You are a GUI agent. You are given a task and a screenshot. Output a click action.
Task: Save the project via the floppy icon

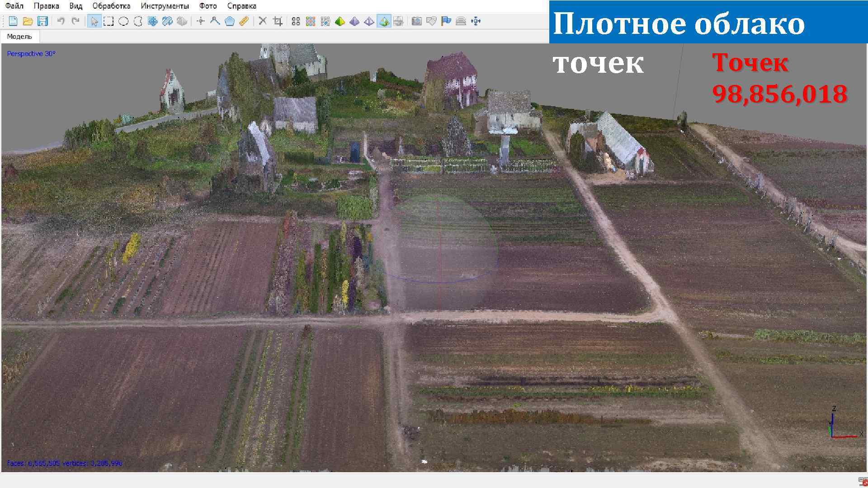(42, 21)
